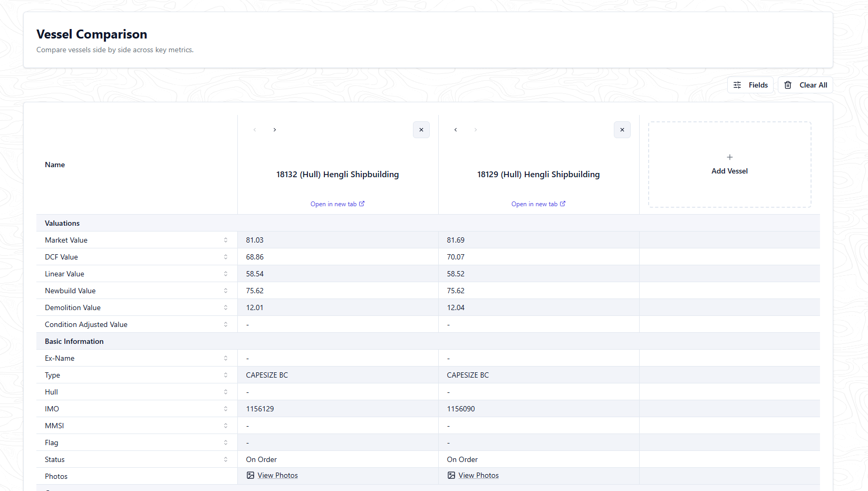This screenshot has width=868, height=491.
Task: Click the plus icon to add a vessel
Action: coord(730,157)
